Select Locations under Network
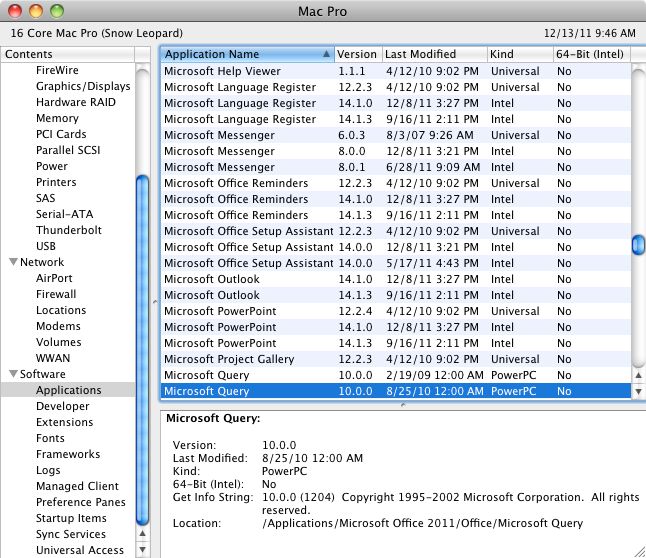646x558 pixels. [61, 310]
